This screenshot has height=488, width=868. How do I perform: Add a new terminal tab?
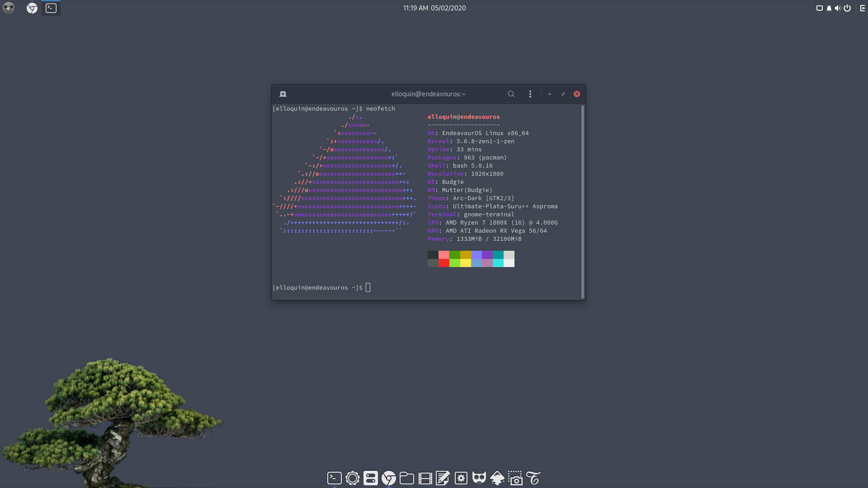pos(283,94)
